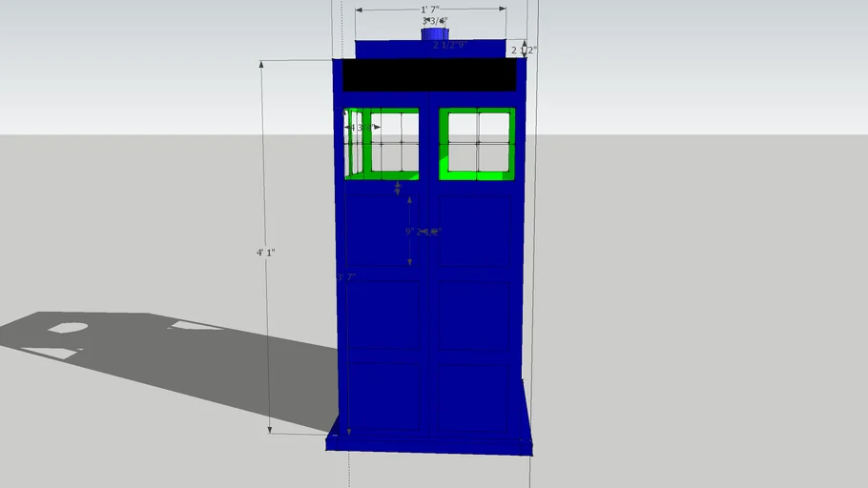This screenshot has width=868, height=488.
Task: Select the 9" panel height dimension
Action: pyautogui.click(x=409, y=232)
